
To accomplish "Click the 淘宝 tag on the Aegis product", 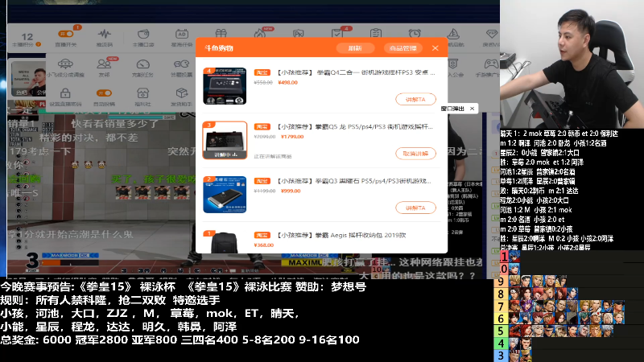I will click(262, 235).
